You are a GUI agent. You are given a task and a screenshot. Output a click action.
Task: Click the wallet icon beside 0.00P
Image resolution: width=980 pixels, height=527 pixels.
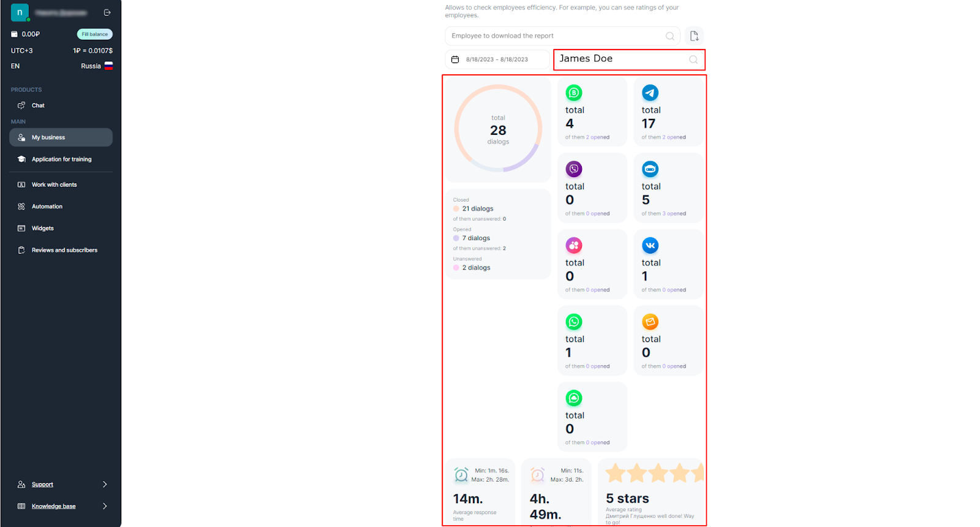[15, 34]
